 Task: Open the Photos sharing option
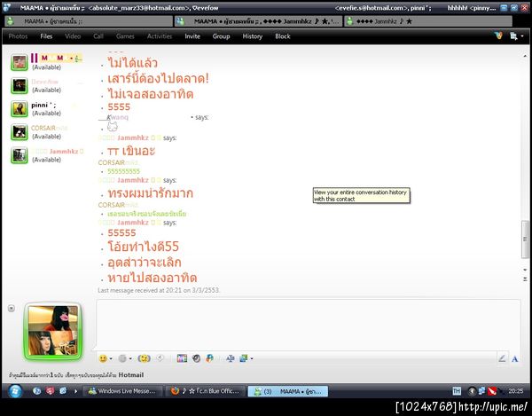[x=18, y=36]
